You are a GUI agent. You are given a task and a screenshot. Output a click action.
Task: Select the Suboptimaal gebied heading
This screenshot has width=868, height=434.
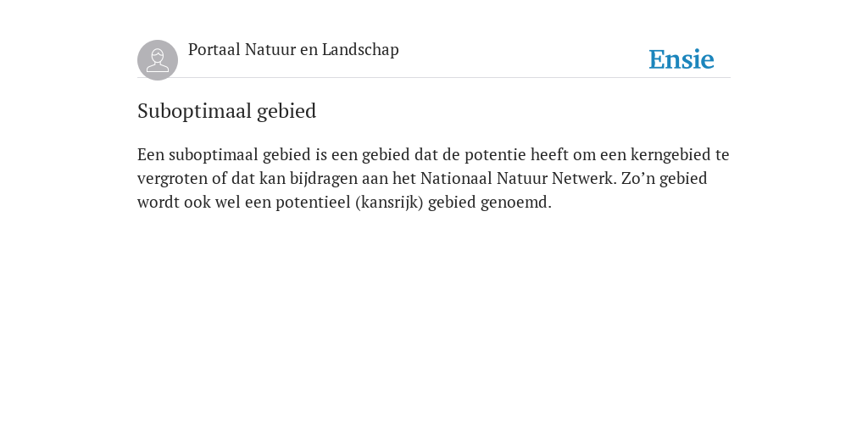click(x=226, y=111)
